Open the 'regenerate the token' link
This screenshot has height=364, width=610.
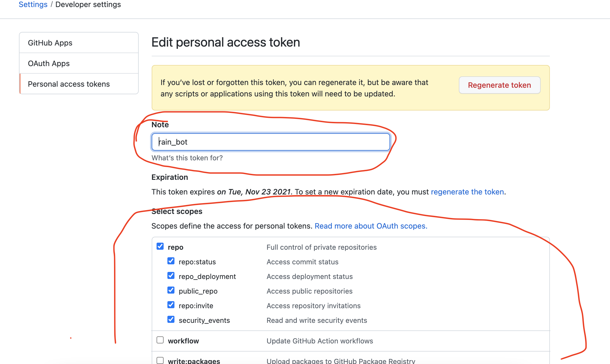tap(467, 192)
